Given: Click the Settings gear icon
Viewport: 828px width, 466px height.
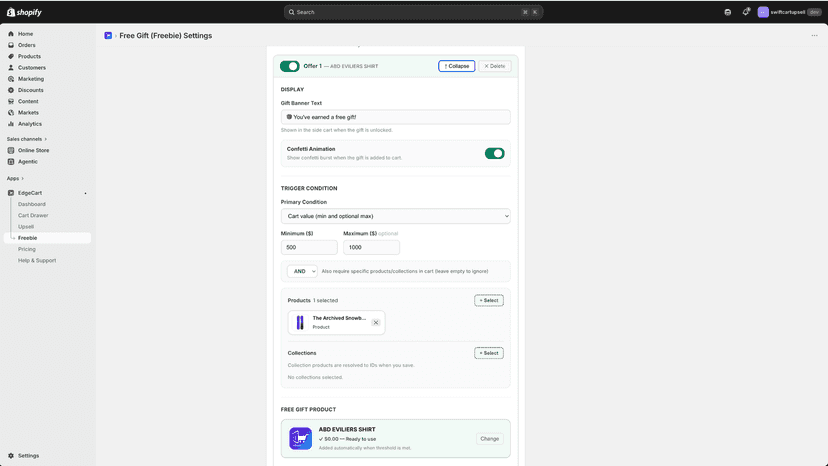Looking at the screenshot, I should pyautogui.click(x=11, y=455).
